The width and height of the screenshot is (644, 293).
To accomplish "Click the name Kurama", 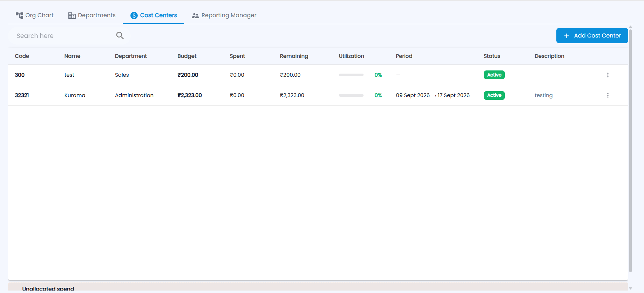I will coord(75,95).
